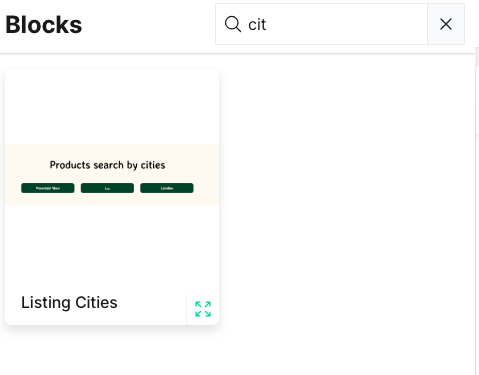This screenshot has height=375, width=479.
Task: Click the magnifying glass search icon
Action: pyautogui.click(x=233, y=24)
